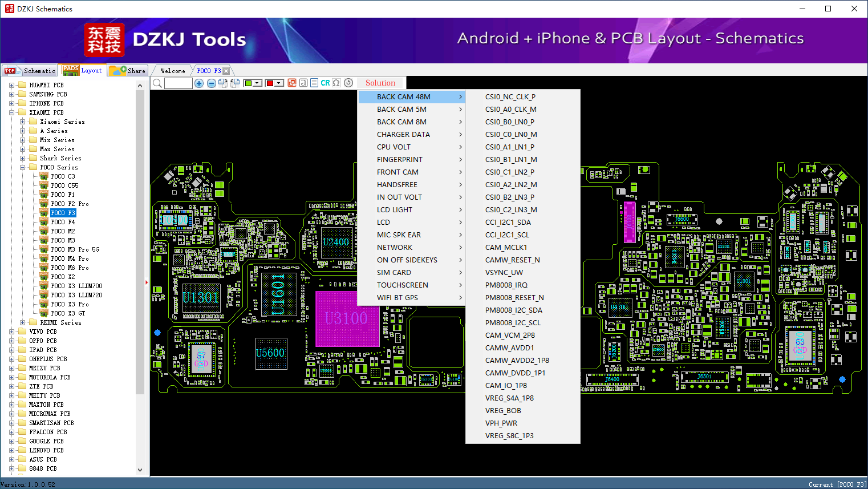Image resolution: width=868 pixels, height=489 pixels.
Task: Expand the REDMI Series tree node
Action: point(22,322)
